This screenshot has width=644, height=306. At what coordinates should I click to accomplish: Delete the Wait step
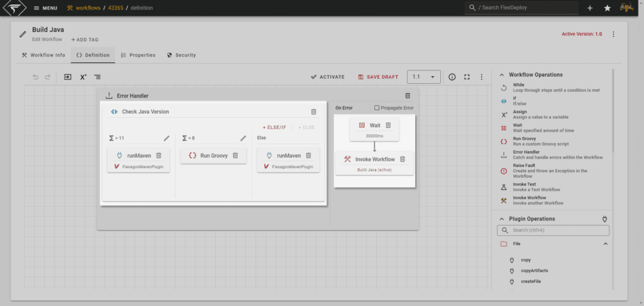388,125
